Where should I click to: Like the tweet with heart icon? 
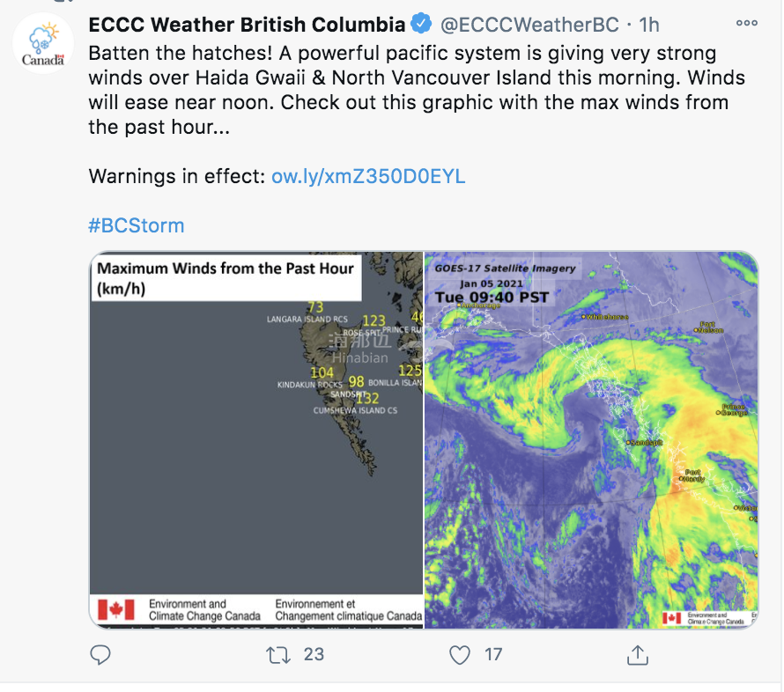tap(460, 655)
